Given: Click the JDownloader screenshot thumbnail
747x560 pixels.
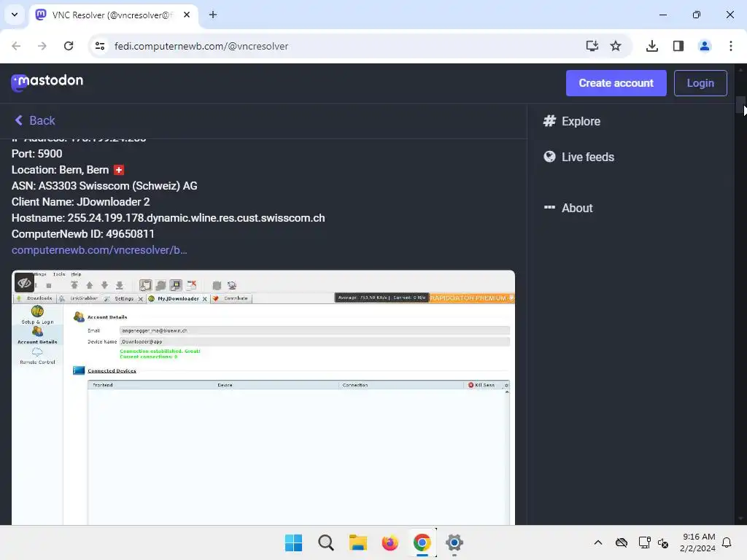Looking at the screenshot, I should pyautogui.click(x=263, y=397).
